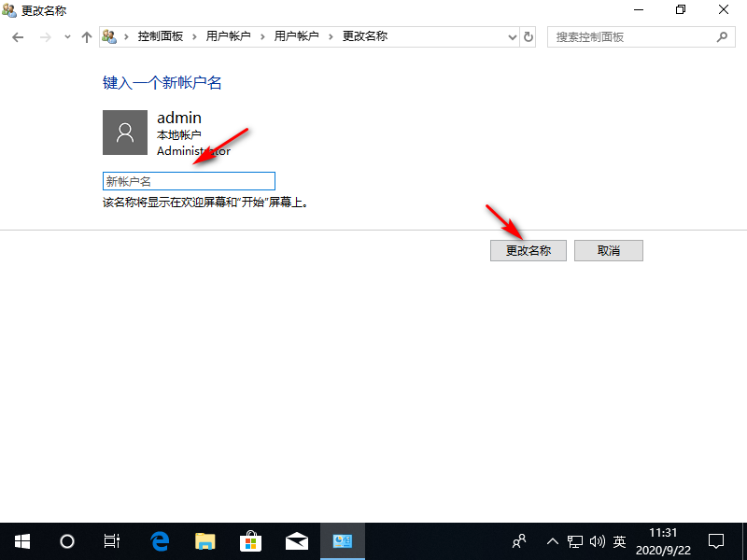This screenshot has width=747, height=560.
Task: Open the volume control in the tray
Action: point(598,541)
